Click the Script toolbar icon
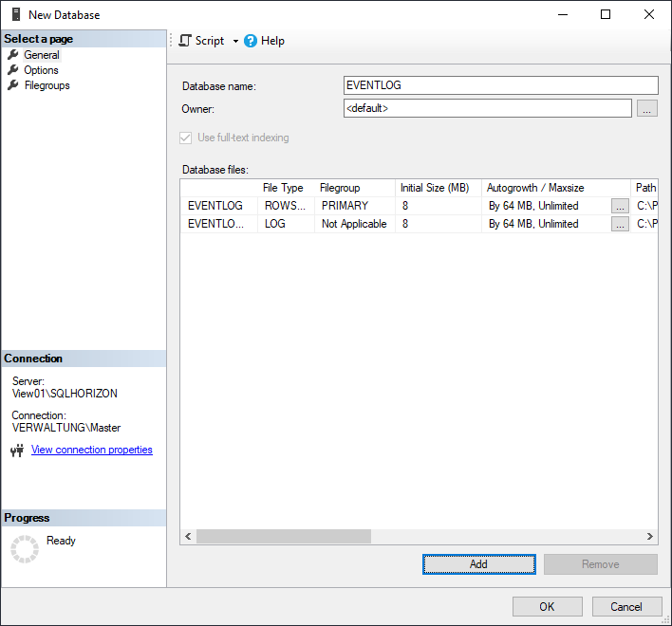The height and width of the screenshot is (626, 672). pos(185,41)
